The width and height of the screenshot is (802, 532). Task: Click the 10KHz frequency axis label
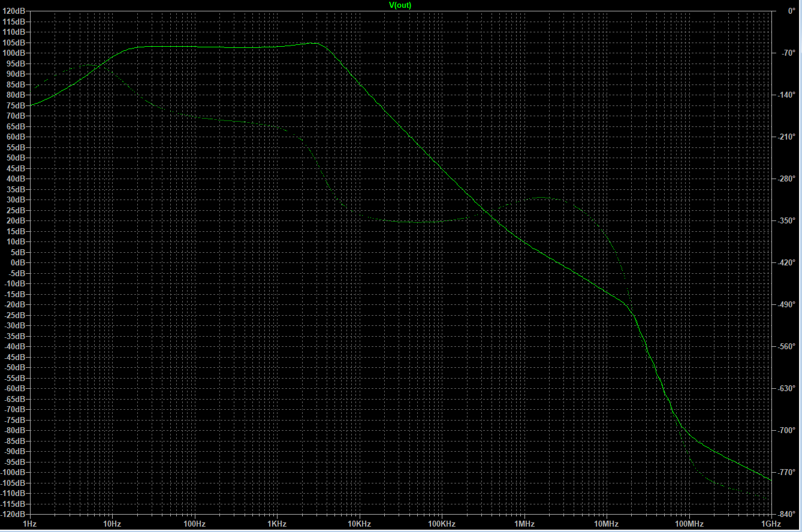pos(359,524)
